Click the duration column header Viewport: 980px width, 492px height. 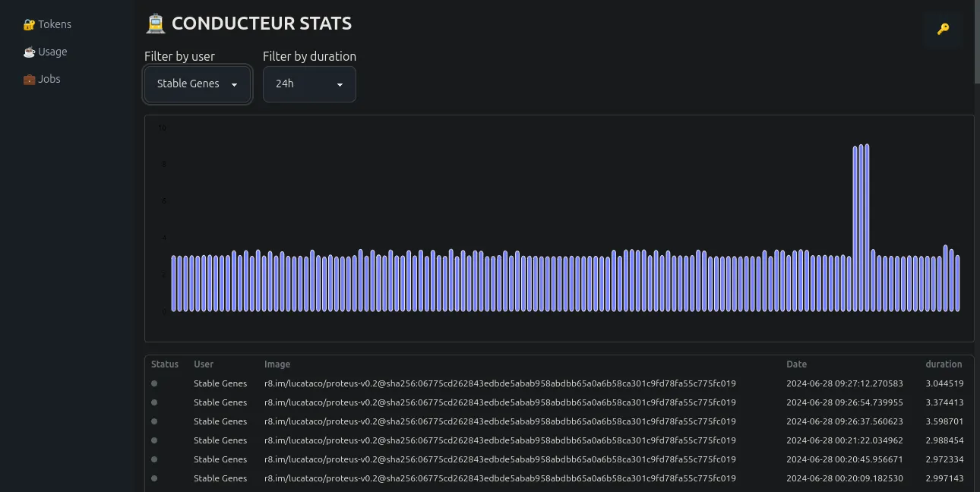click(x=944, y=364)
